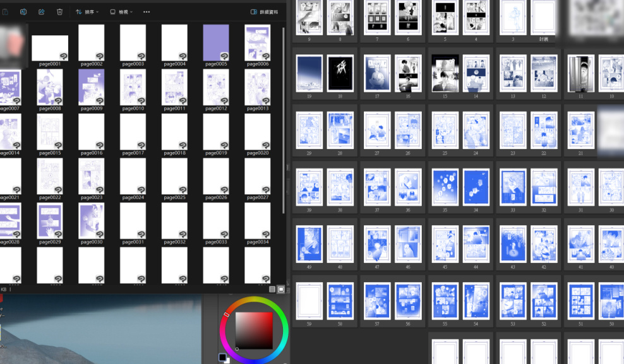
Task: Click the file name label 'page0027'
Action: tap(258, 197)
